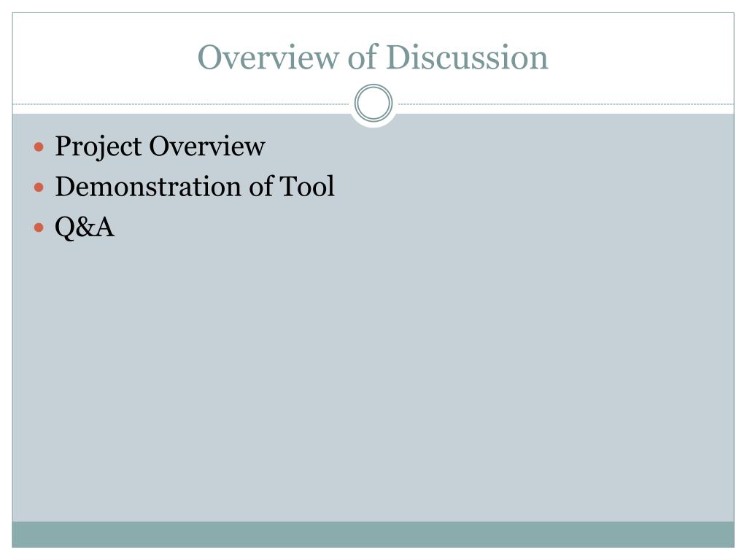Click the teal footer bar of slide
The height and width of the screenshot is (560, 747).
[x=373, y=534]
